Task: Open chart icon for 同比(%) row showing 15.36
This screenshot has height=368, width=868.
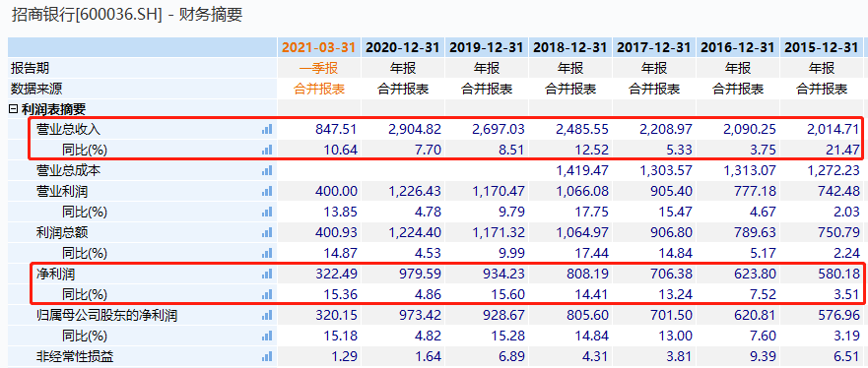Action: (x=267, y=294)
